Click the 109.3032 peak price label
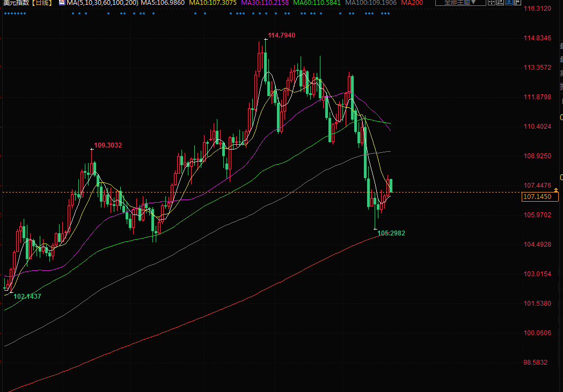This screenshot has width=563, height=392. 108,145
